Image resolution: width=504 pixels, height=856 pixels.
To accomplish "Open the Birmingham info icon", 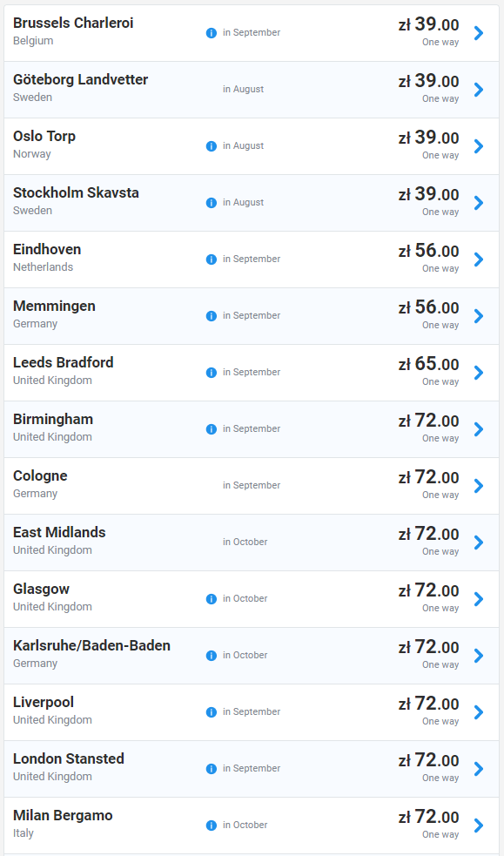I will tap(212, 429).
